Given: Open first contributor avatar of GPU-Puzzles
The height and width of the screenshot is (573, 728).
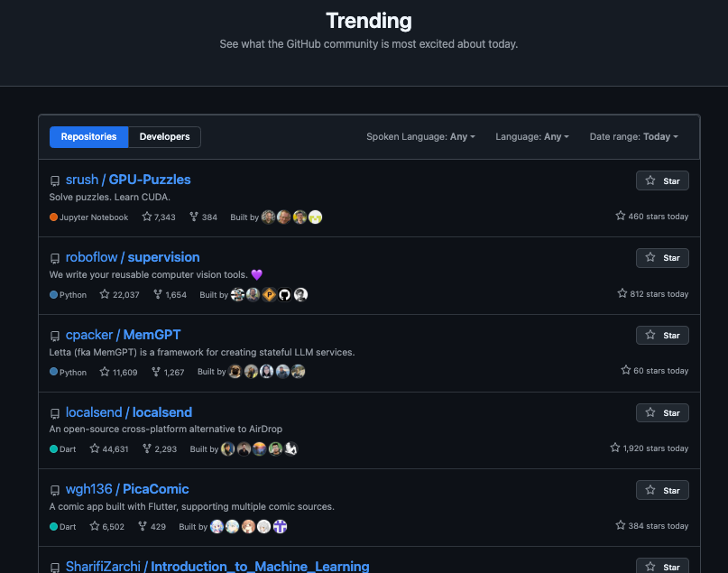Looking at the screenshot, I should (268, 217).
